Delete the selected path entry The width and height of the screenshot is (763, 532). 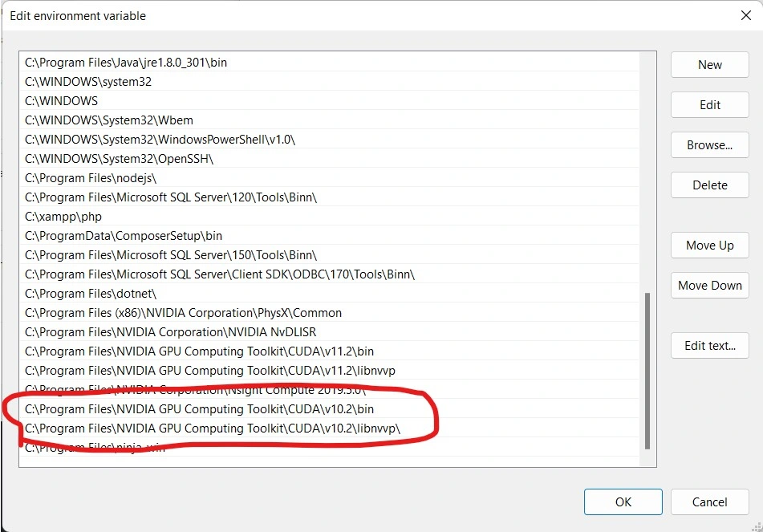pyautogui.click(x=709, y=185)
